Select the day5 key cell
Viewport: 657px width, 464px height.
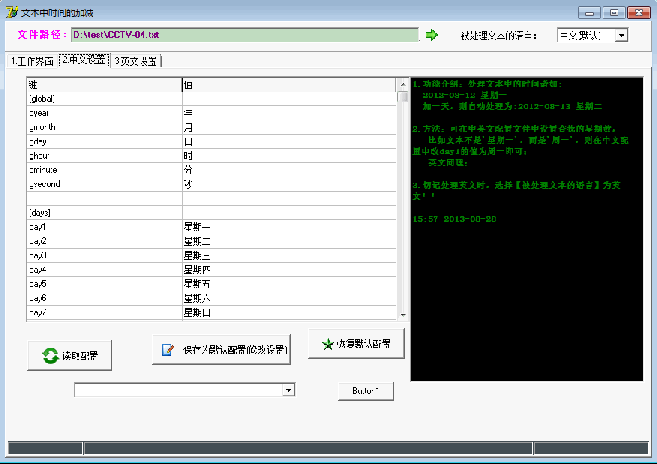(104, 284)
